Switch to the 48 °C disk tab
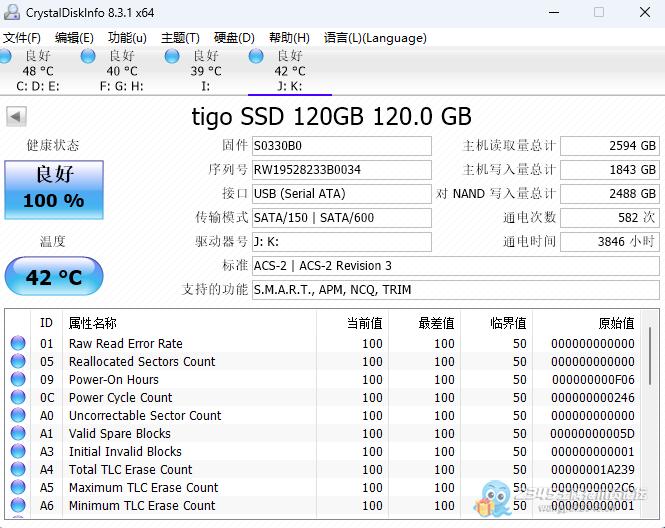 point(38,71)
